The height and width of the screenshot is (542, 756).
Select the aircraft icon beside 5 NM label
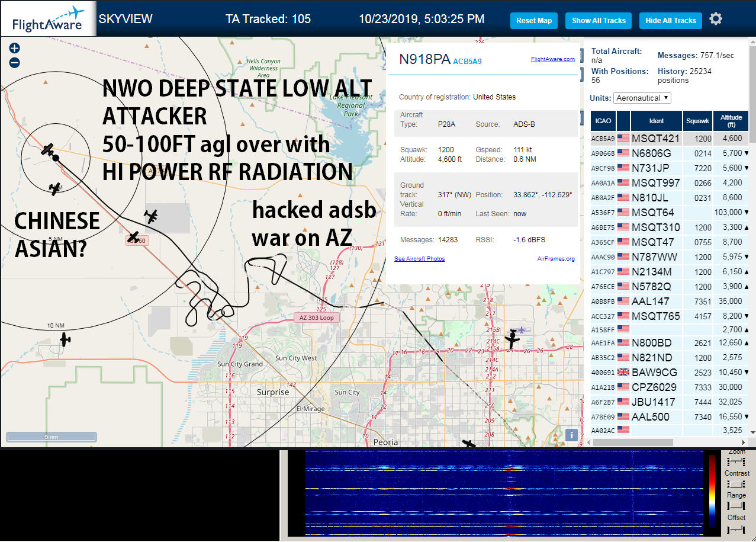[54, 189]
